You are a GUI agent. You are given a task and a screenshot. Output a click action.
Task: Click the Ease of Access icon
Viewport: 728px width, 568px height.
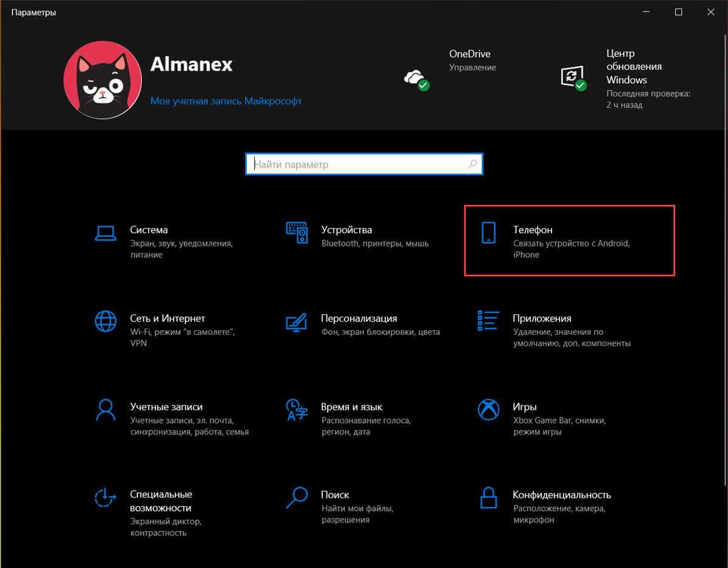[x=106, y=498]
